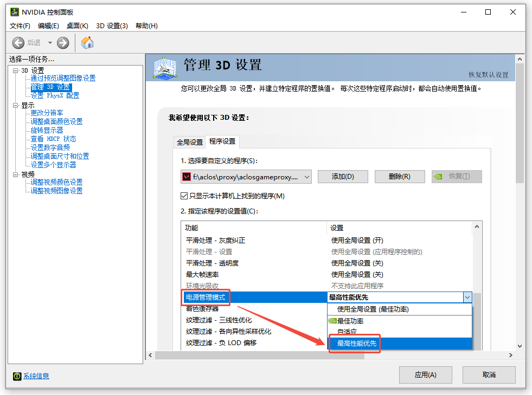Open 调整桌面颜色设置 task
The image size is (532, 395).
coord(56,121)
